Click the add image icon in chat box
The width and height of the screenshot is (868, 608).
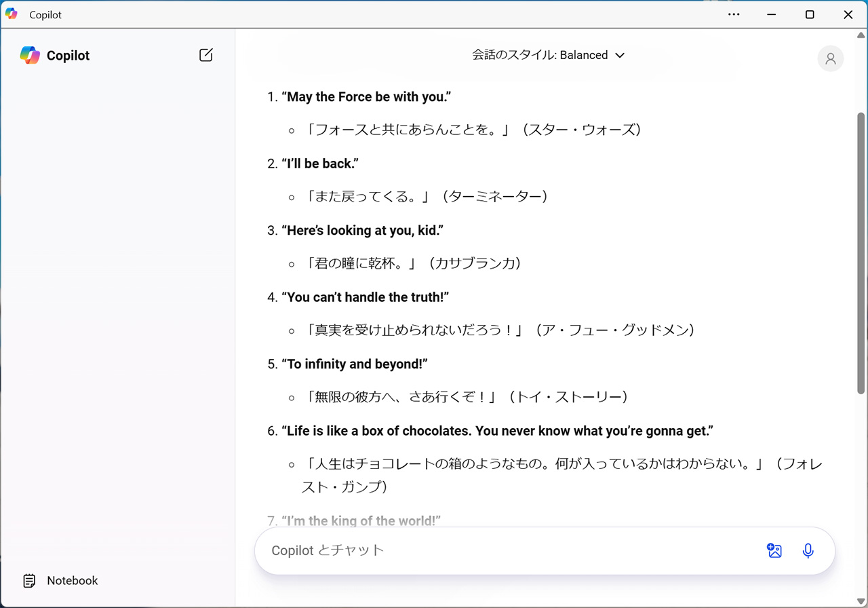point(774,550)
